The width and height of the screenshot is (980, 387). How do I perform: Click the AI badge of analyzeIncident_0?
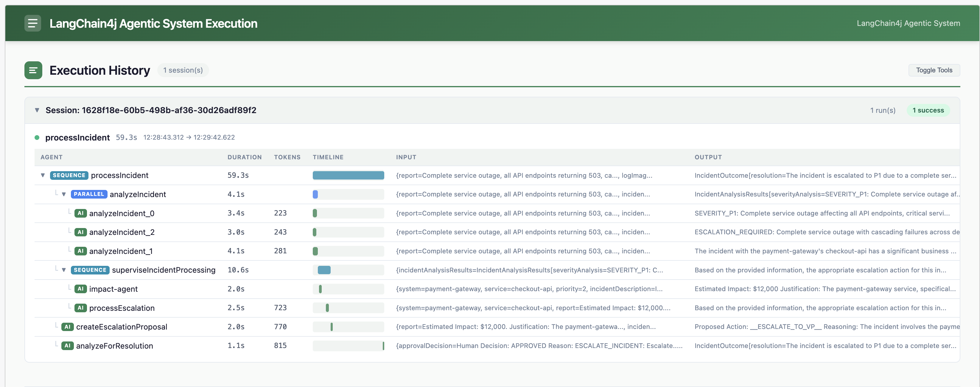pos(80,213)
